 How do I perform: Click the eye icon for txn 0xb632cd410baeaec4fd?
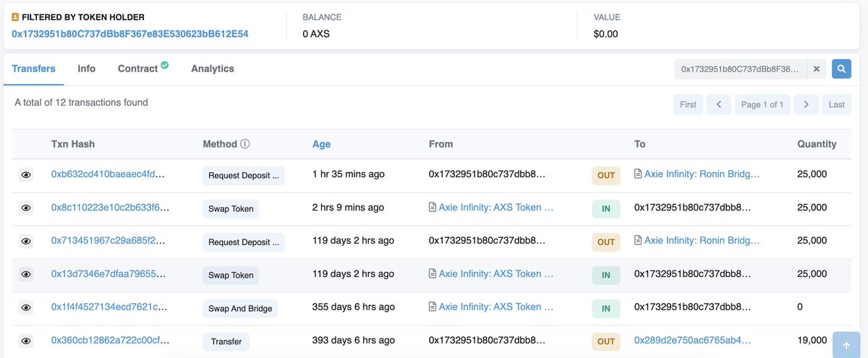point(26,175)
